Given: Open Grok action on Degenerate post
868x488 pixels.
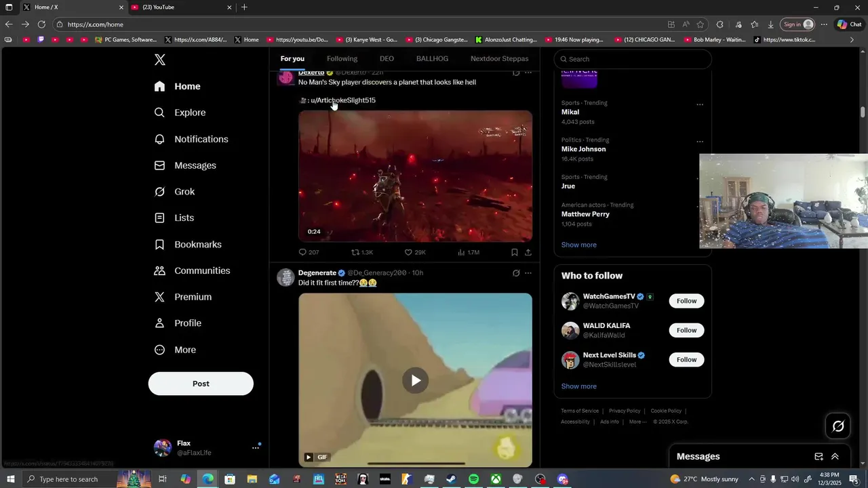Looking at the screenshot, I should (x=516, y=273).
